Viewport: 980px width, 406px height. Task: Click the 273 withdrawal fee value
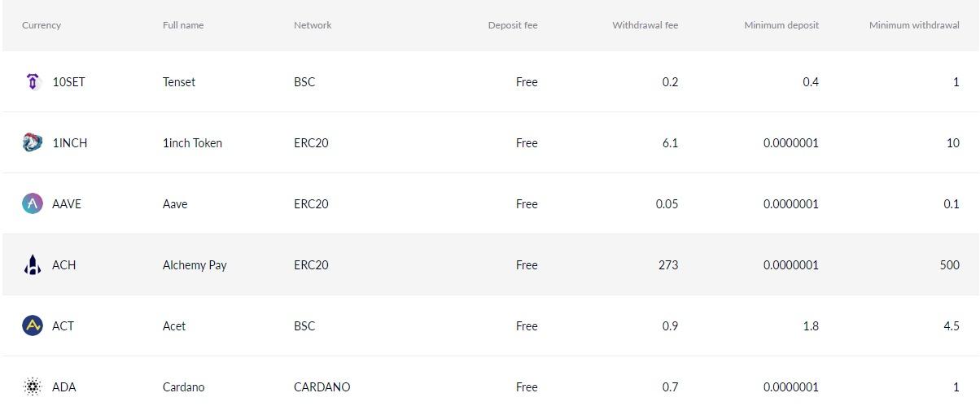coord(668,264)
